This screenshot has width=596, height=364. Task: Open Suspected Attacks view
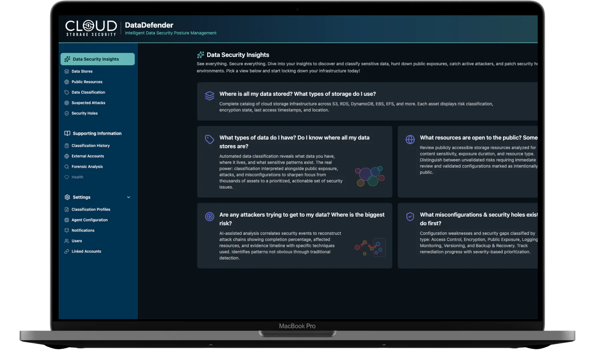tap(88, 103)
